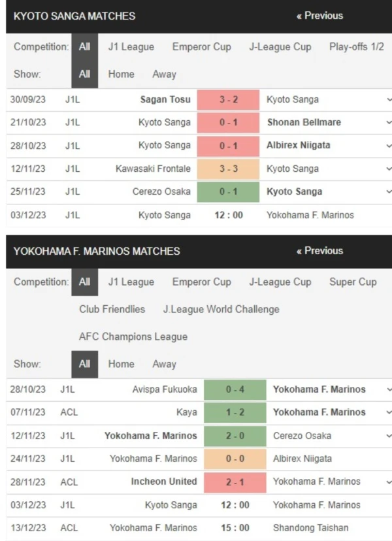Filter Kyoto Sanga matches by J1 League
This screenshot has width=392, height=541.
pos(131,46)
